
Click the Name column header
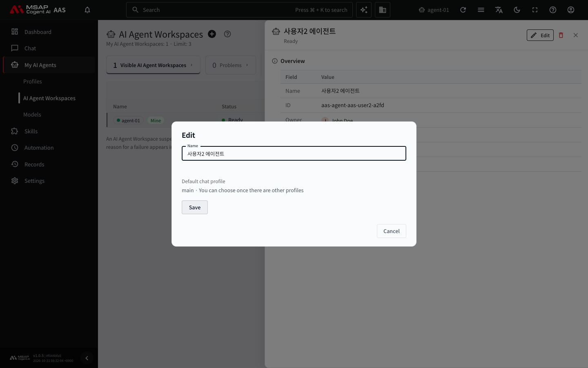tap(120, 106)
